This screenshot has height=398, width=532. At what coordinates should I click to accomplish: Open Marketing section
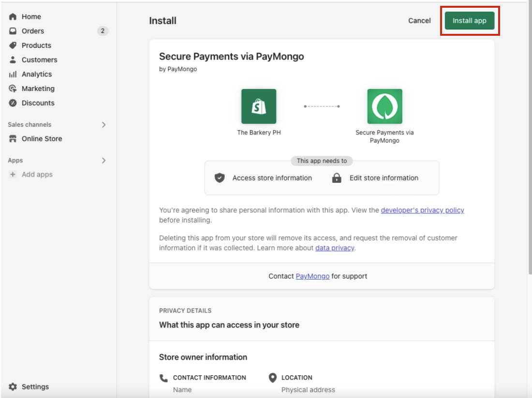tap(38, 88)
